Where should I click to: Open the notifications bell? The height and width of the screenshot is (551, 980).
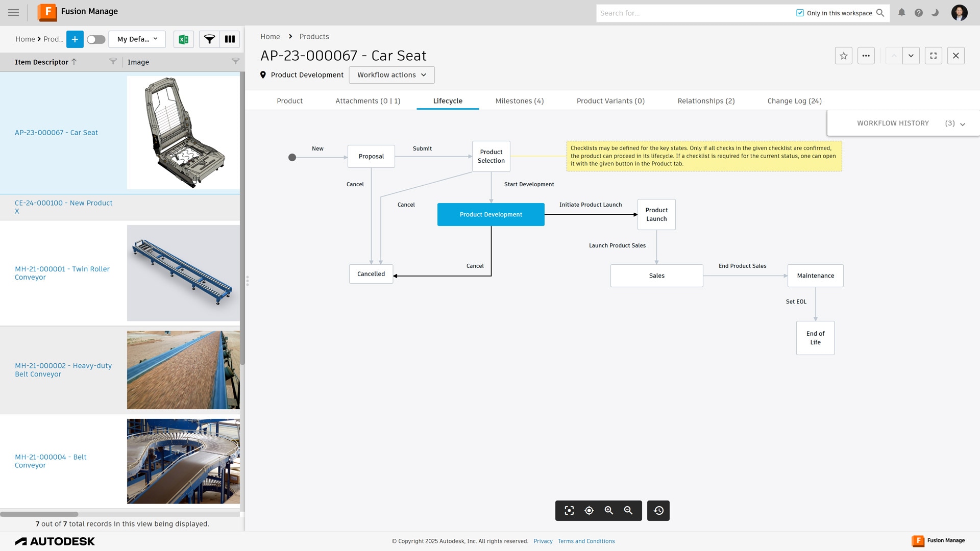(x=902, y=13)
